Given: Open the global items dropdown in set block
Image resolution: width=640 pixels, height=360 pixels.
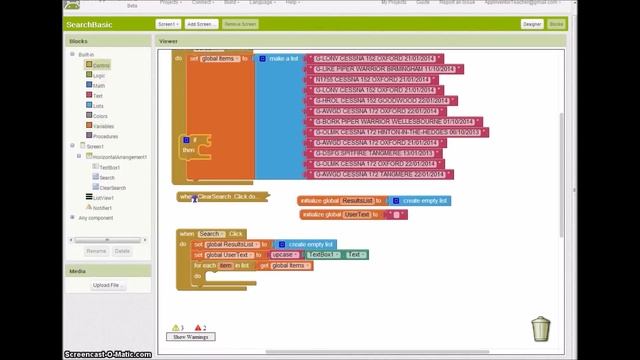Looking at the screenshot, I should (220, 59).
